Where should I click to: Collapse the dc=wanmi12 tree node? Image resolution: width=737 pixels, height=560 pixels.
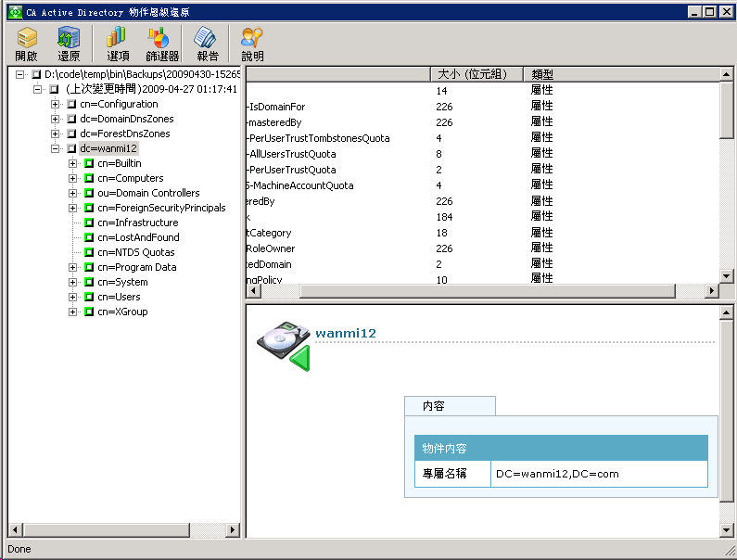pyautogui.click(x=56, y=149)
